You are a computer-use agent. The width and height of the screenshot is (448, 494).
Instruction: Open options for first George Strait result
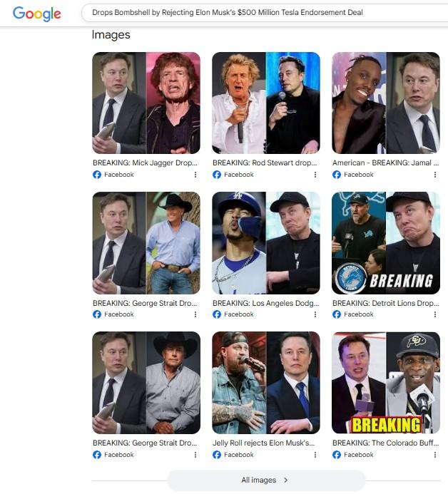pos(195,314)
